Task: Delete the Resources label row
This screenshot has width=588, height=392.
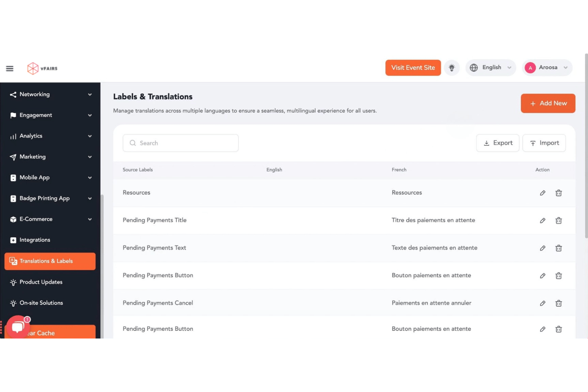Action: coord(559,193)
